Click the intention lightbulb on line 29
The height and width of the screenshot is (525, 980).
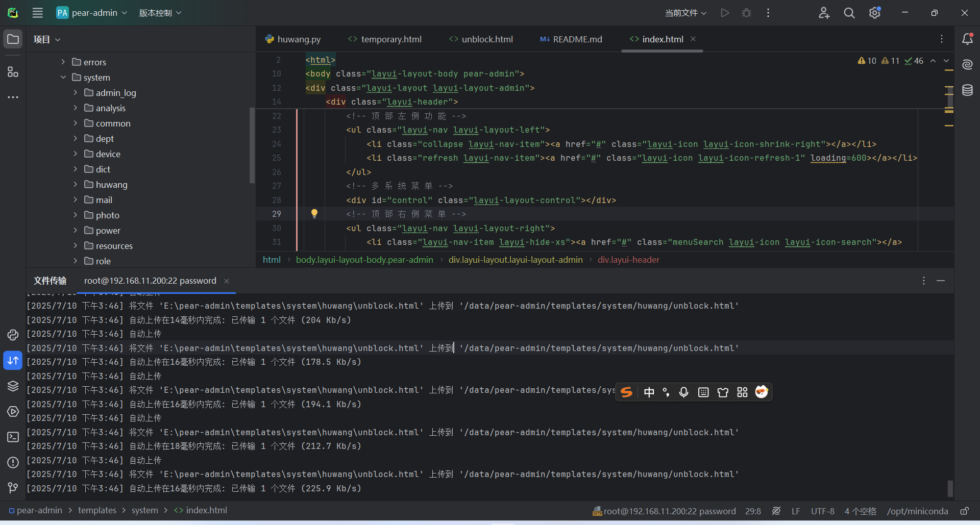pyautogui.click(x=314, y=214)
